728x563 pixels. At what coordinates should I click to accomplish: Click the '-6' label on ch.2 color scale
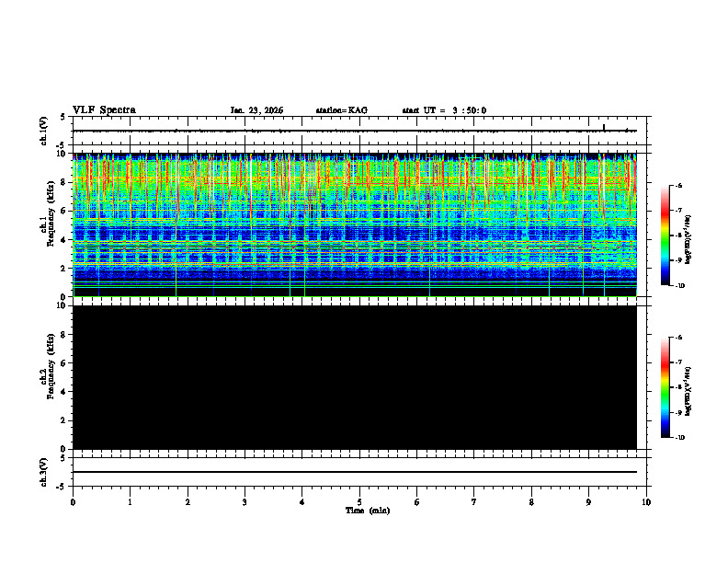click(678, 338)
